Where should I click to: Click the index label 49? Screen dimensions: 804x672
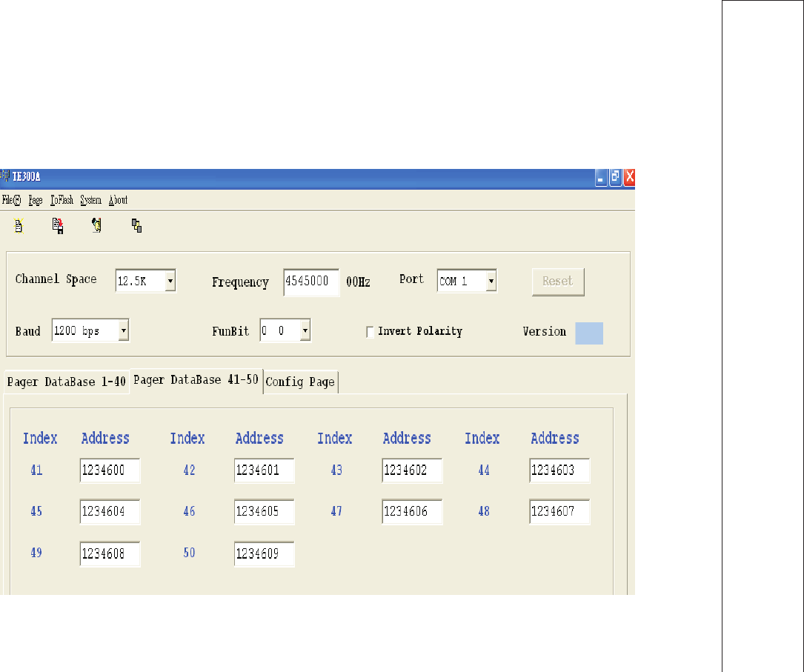36,553
